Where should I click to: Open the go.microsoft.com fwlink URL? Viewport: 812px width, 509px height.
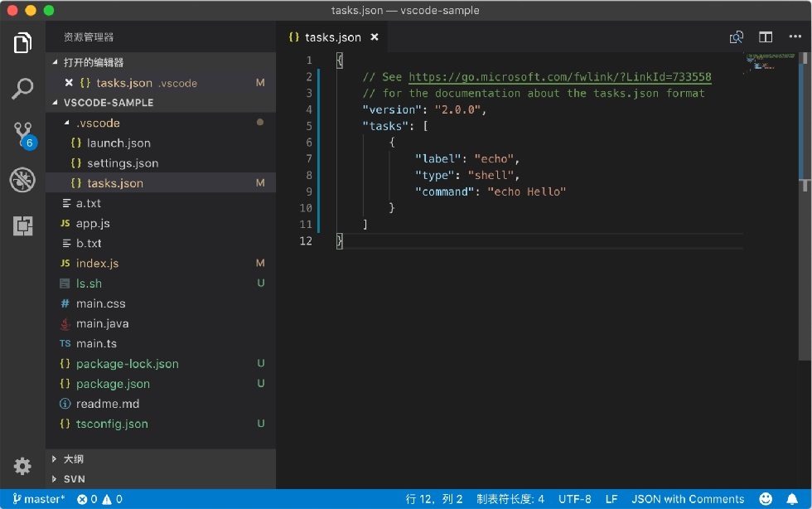pos(560,77)
